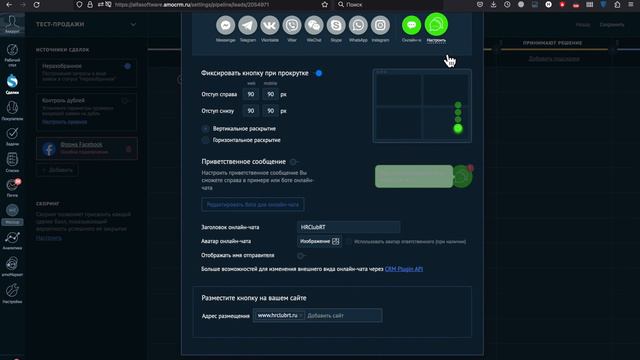
Task: Bookmark the page with the star icon
Action: [324, 4]
